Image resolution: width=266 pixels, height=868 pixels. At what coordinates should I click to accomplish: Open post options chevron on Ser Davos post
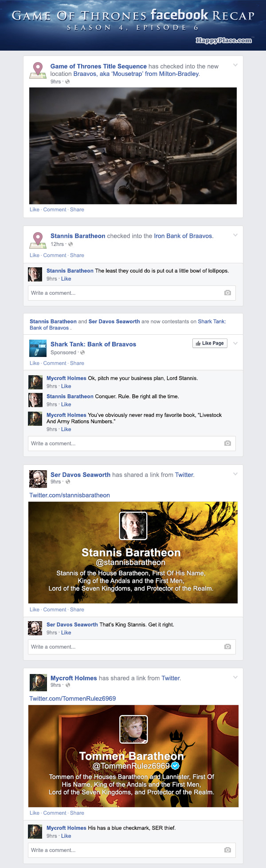pyautogui.click(x=235, y=474)
